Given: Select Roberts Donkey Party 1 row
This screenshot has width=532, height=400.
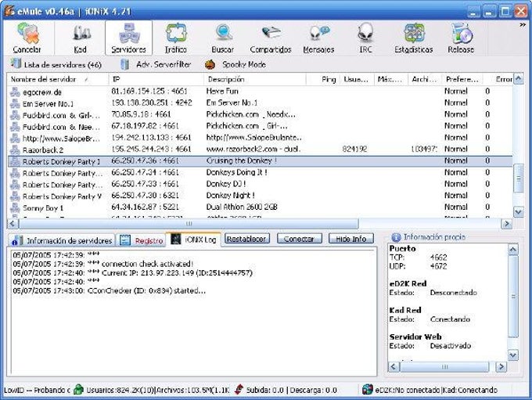Looking at the screenshot, I should (x=260, y=161).
